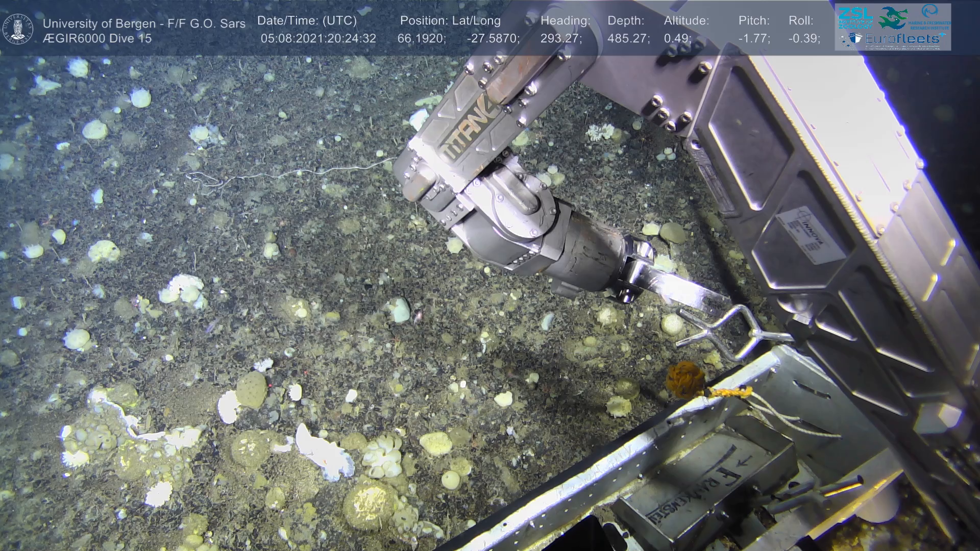Viewport: 980px width, 551px height.
Task: Click the orange sponge sample by the tray
Action: (685, 379)
